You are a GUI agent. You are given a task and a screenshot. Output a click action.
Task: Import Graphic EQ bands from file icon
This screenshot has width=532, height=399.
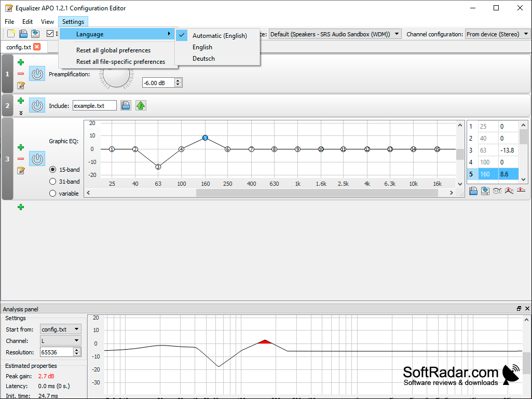pyautogui.click(x=473, y=191)
